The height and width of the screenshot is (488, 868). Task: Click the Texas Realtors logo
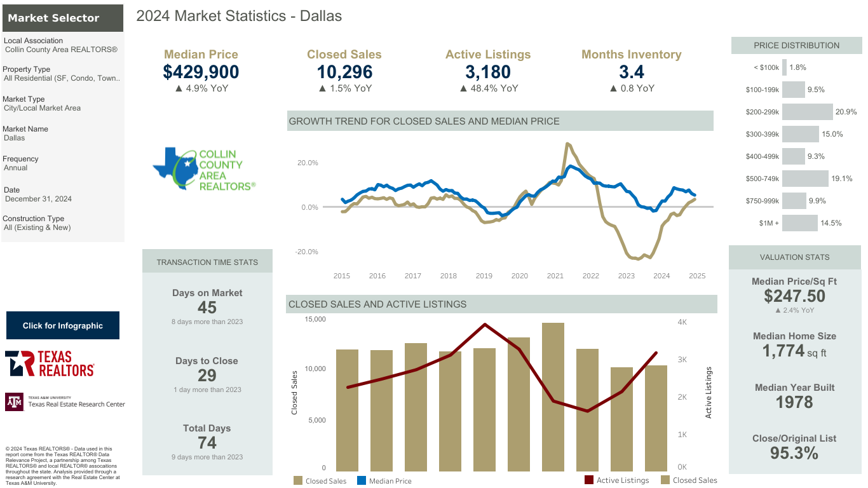pos(50,363)
